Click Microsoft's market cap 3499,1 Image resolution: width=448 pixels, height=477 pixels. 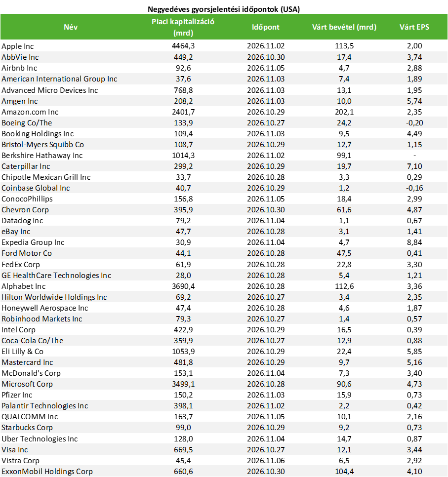[x=183, y=384]
